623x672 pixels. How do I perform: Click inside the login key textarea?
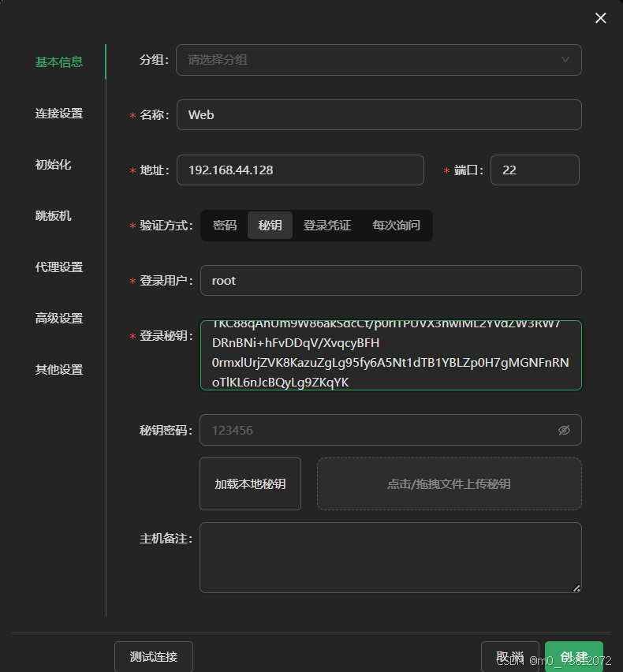(x=391, y=355)
